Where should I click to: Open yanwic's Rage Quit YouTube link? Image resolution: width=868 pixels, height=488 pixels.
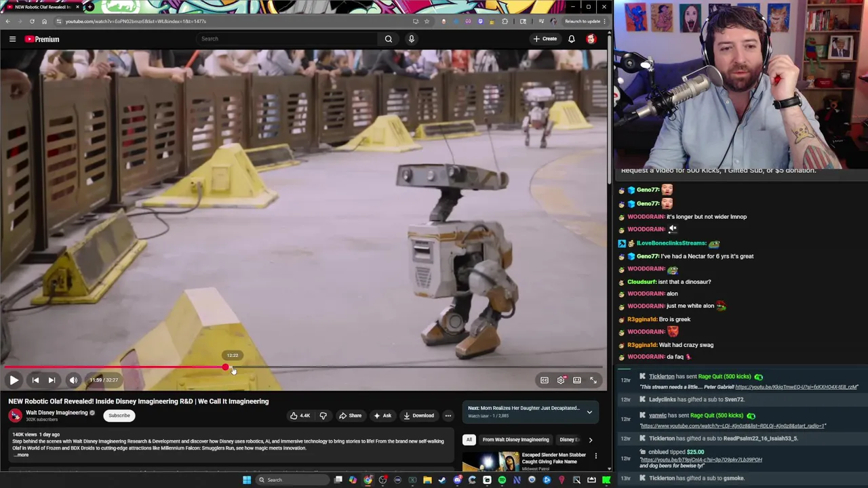733,426
